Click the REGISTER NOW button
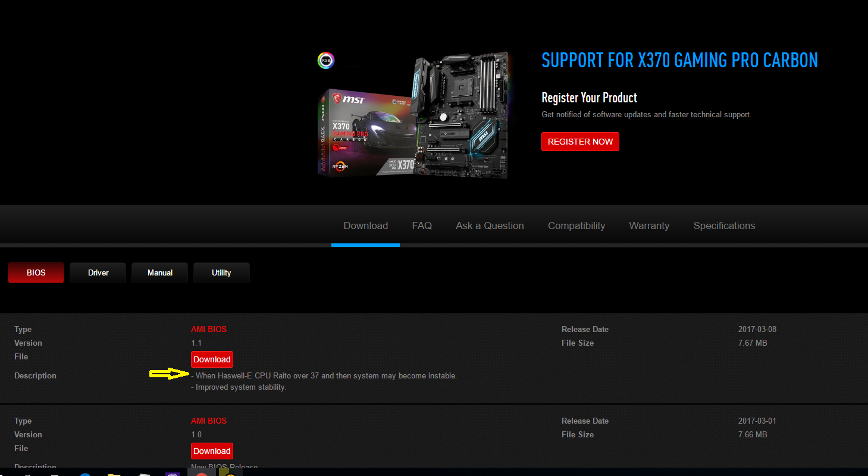 [x=580, y=142]
